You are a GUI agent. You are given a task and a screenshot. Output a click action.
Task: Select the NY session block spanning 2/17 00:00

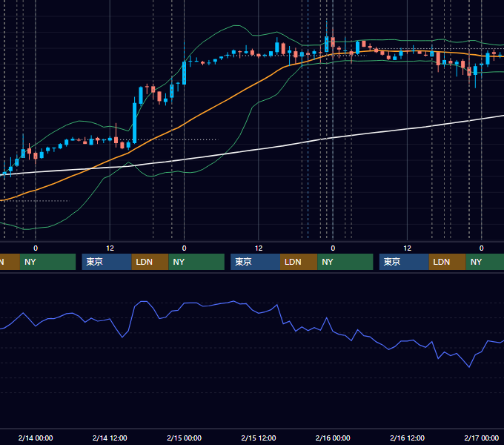pyautogui.click(x=485, y=262)
